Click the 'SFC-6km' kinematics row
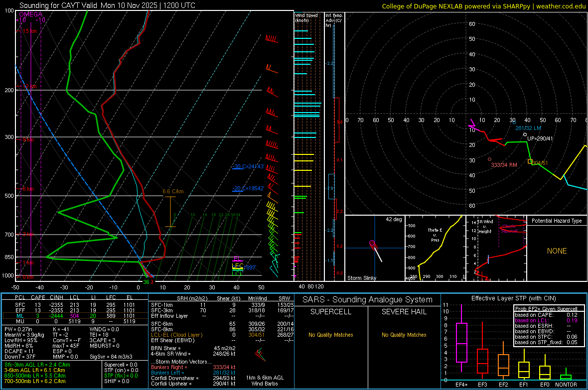Viewport: 588px width, 390px height. [x=222, y=324]
